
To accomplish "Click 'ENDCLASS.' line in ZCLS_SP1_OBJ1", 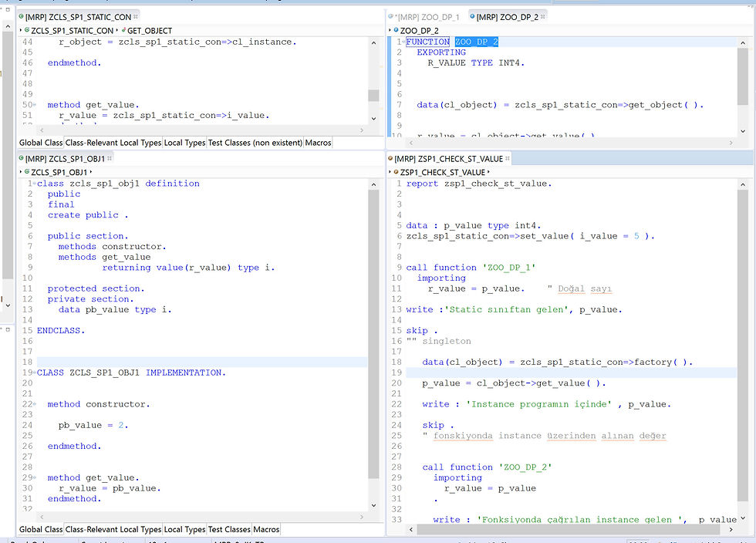I will tap(61, 331).
